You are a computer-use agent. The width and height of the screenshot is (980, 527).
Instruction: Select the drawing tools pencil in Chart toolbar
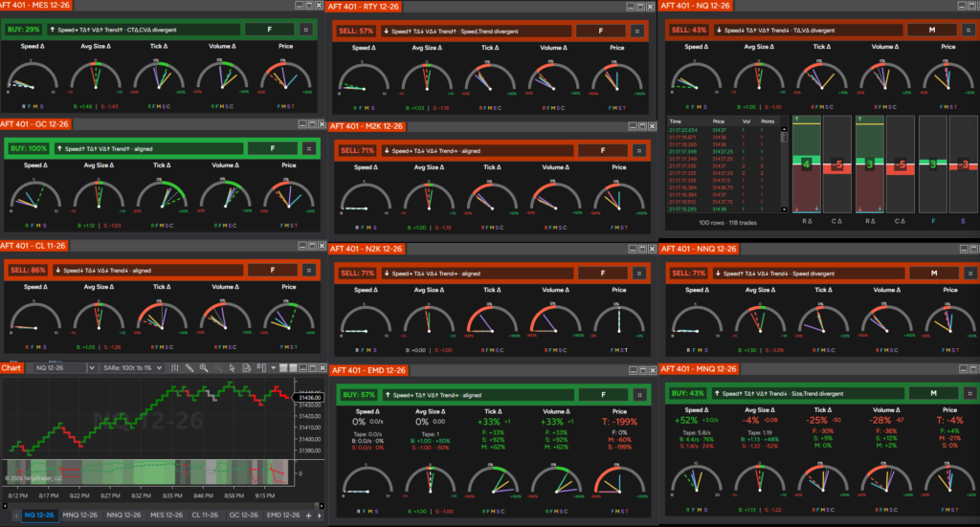tap(189, 368)
